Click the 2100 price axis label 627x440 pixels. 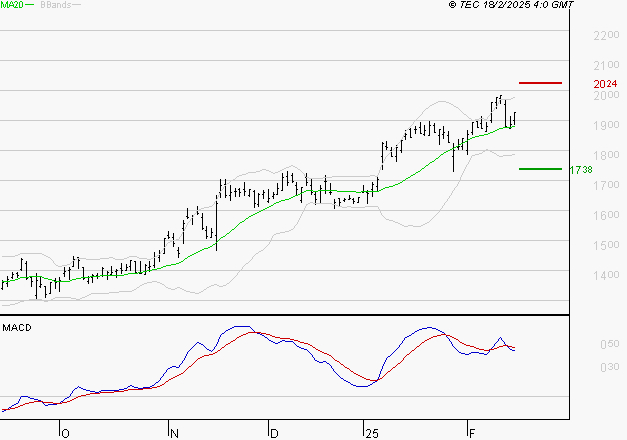606,65
